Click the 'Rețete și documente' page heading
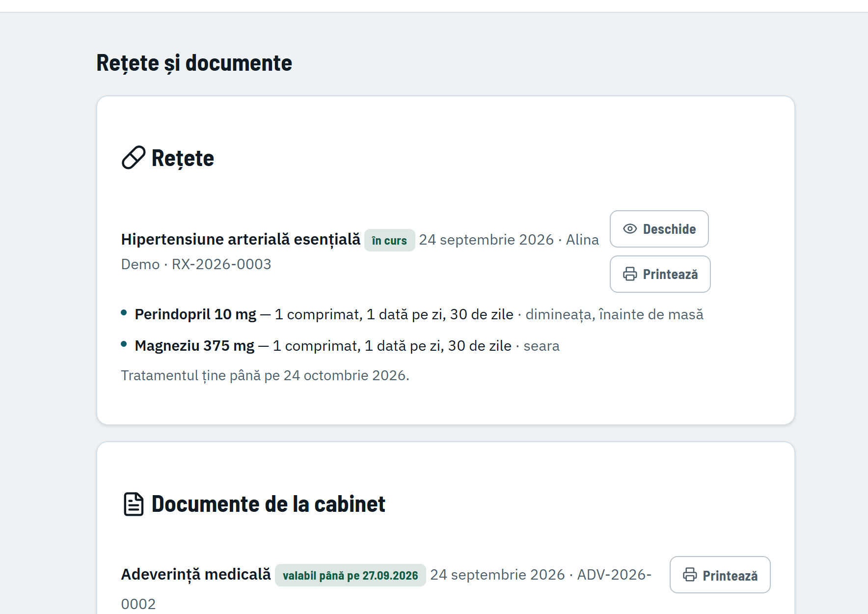The height and width of the screenshot is (614, 868). point(194,63)
